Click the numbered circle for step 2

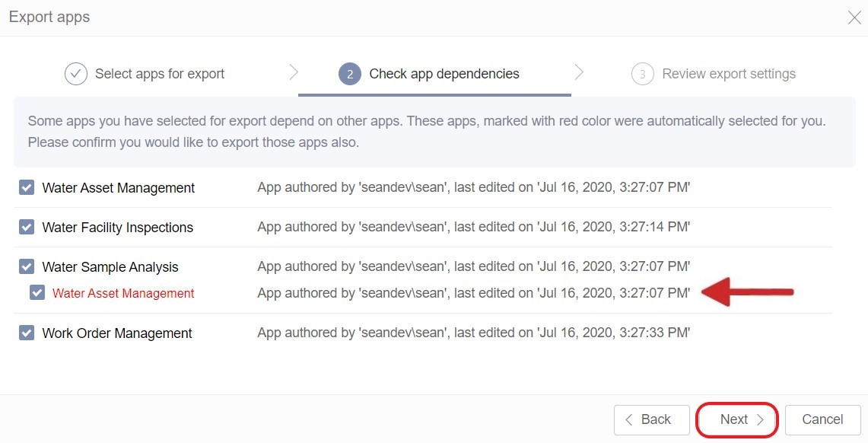click(348, 73)
